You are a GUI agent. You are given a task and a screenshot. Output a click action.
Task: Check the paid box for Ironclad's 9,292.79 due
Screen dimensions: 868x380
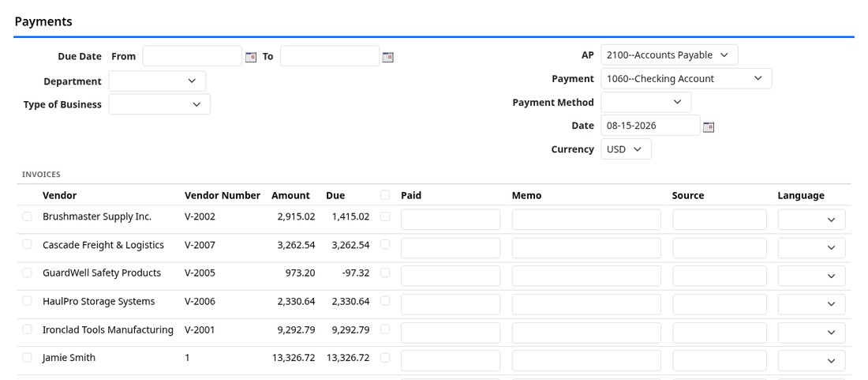coord(385,329)
